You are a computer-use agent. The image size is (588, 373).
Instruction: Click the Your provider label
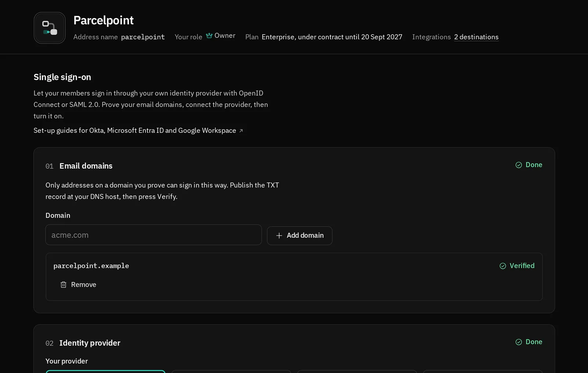point(67,361)
